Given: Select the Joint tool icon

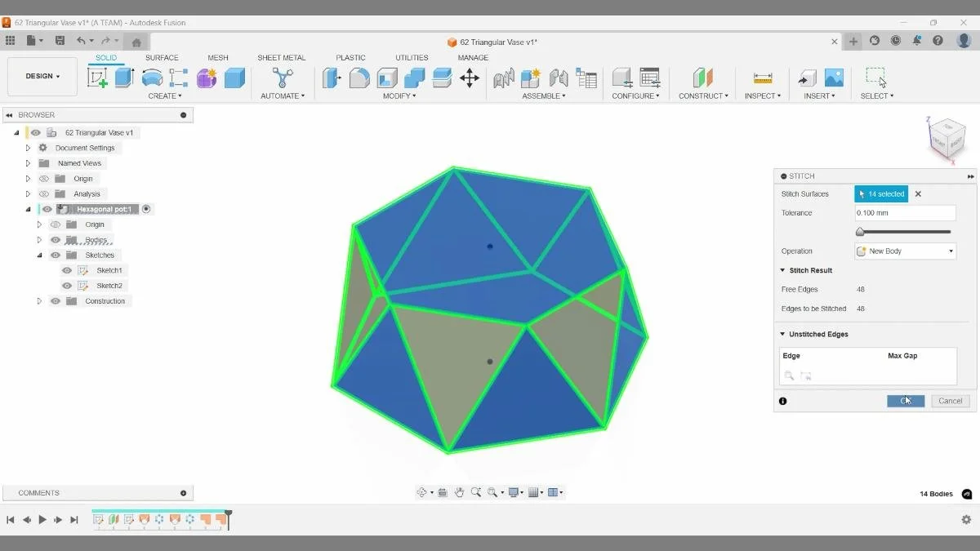Looking at the screenshot, I should pos(559,78).
